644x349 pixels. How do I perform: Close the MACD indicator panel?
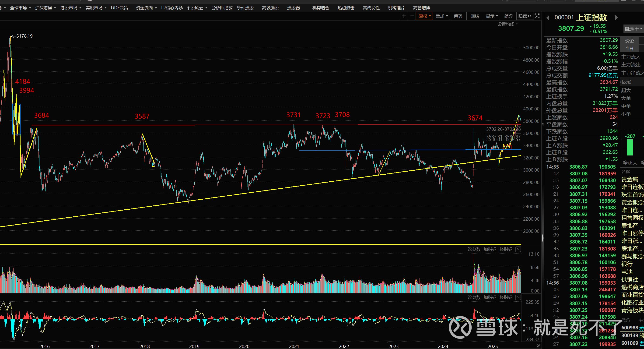(518, 297)
